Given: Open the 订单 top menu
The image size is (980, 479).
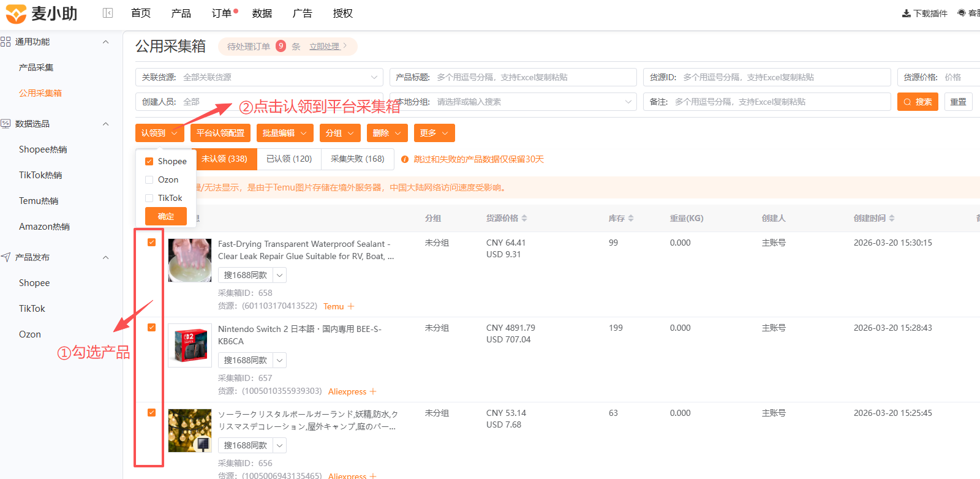Looking at the screenshot, I should pos(222,13).
